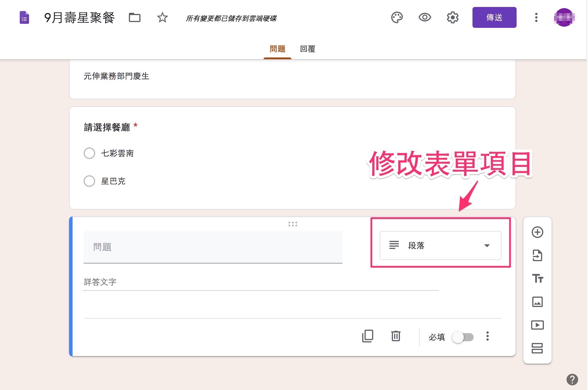Open question more options menu

coord(487,336)
